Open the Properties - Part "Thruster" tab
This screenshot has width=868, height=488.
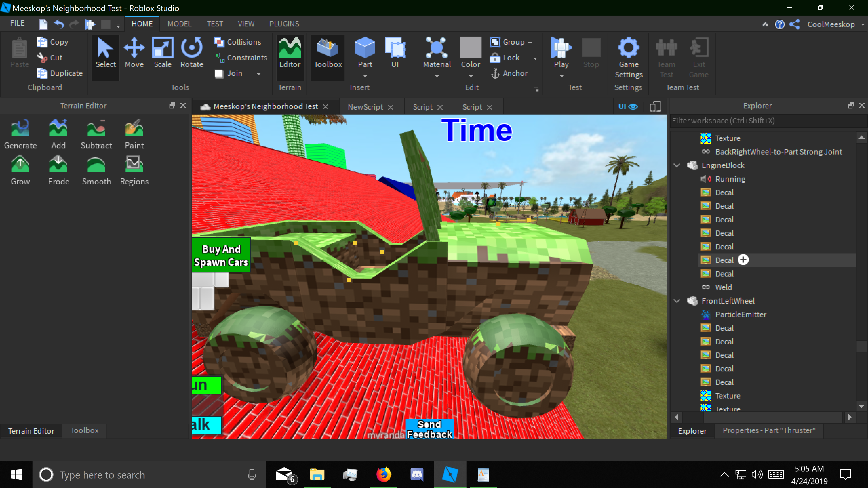(769, 431)
